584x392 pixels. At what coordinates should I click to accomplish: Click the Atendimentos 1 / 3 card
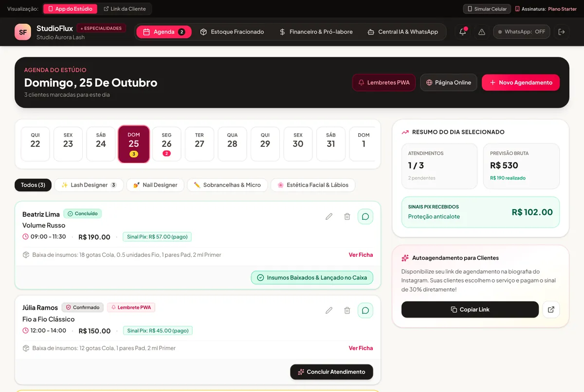439,166
